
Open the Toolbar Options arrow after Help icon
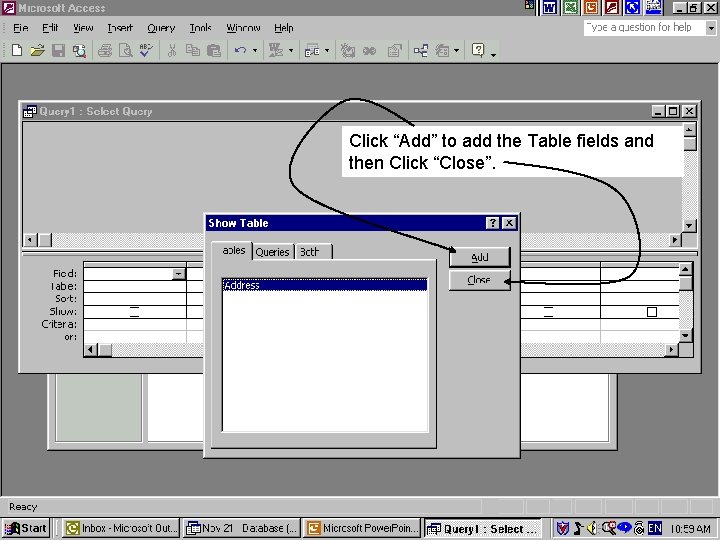(493, 55)
